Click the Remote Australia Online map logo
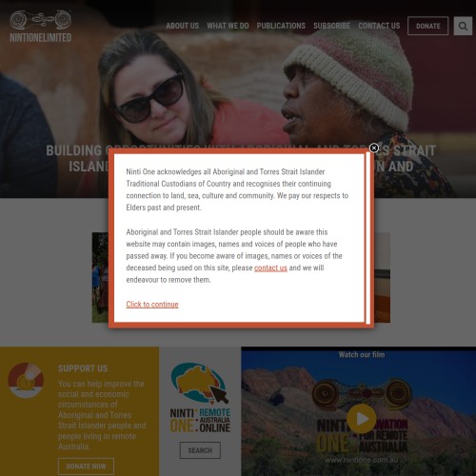This screenshot has width=476, height=476. coord(200,398)
